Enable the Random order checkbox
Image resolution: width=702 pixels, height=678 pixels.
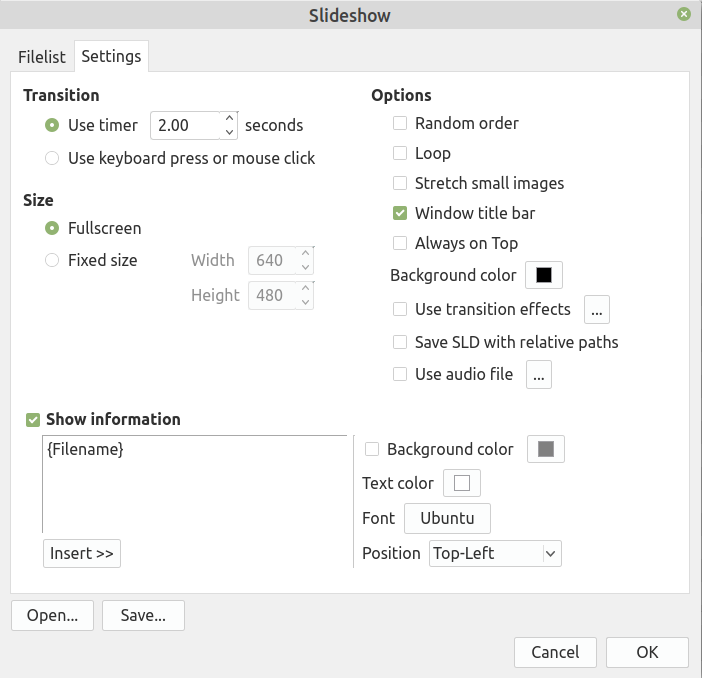400,124
